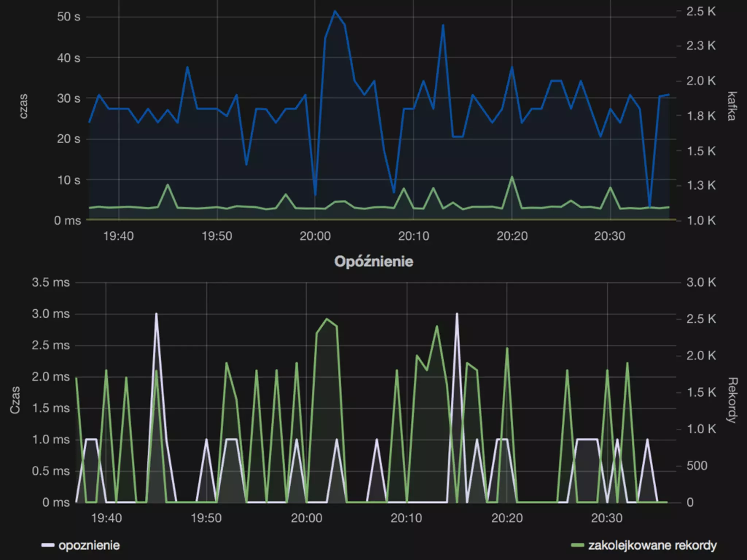
Task: Click the 20:30 time label on bottom graph
Action: point(607,518)
